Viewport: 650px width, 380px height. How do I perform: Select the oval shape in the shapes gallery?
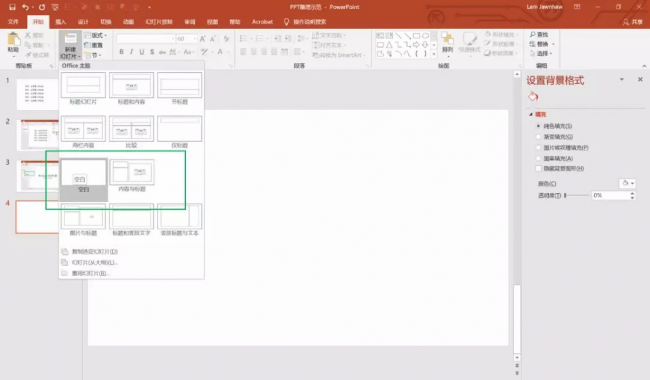(425, 36)
